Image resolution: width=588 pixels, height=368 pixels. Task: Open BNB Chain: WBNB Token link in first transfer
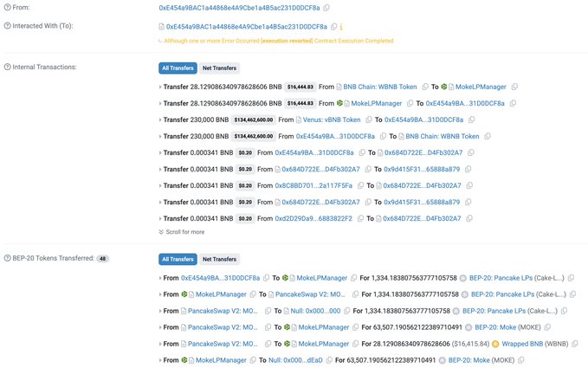[x=380, y=87]
